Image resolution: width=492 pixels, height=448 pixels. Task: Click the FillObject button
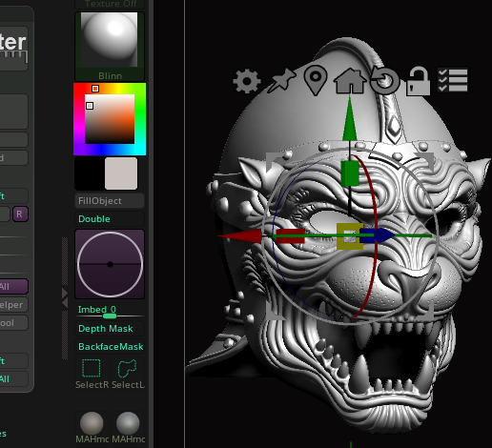click(x=110, y=201)
